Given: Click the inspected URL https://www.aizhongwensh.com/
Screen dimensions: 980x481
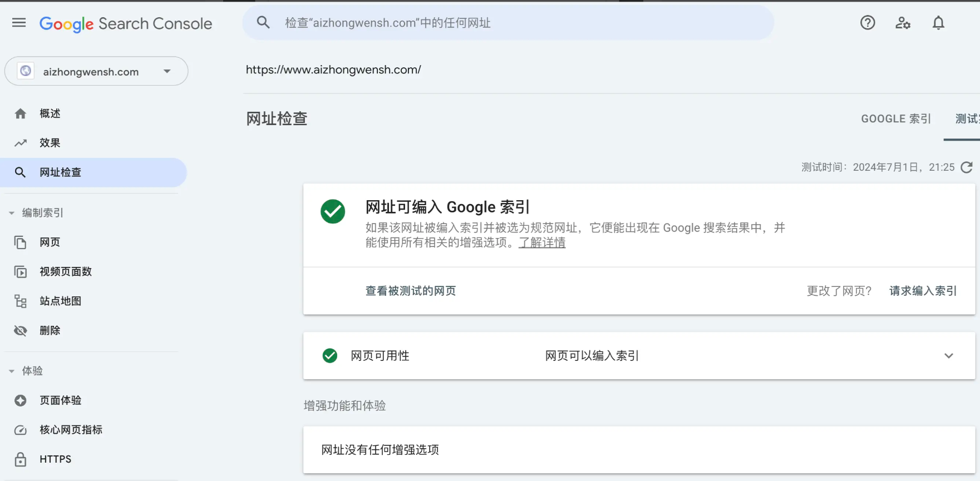Looking at the screenshot, I should coord(333,70).
